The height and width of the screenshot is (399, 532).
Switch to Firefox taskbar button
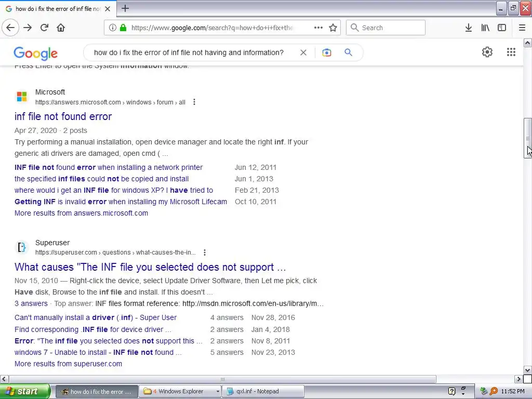point(97,392)
